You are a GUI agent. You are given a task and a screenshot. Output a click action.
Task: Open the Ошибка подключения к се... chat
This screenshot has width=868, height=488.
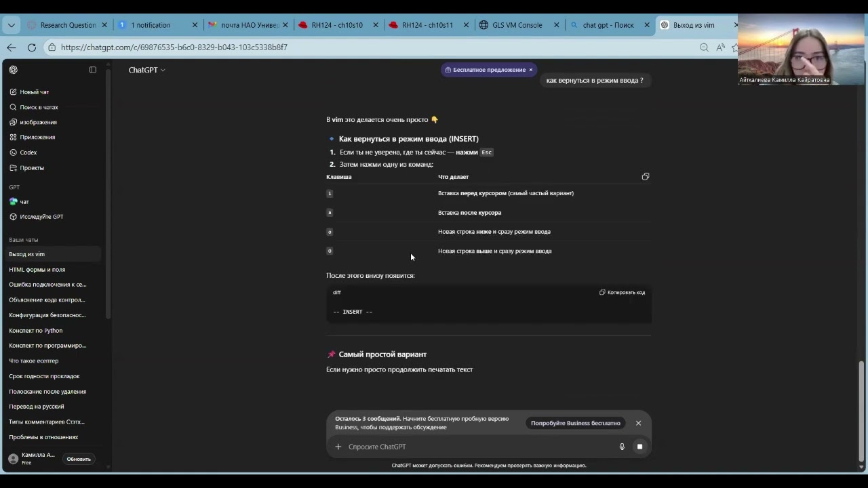[53, 285]
